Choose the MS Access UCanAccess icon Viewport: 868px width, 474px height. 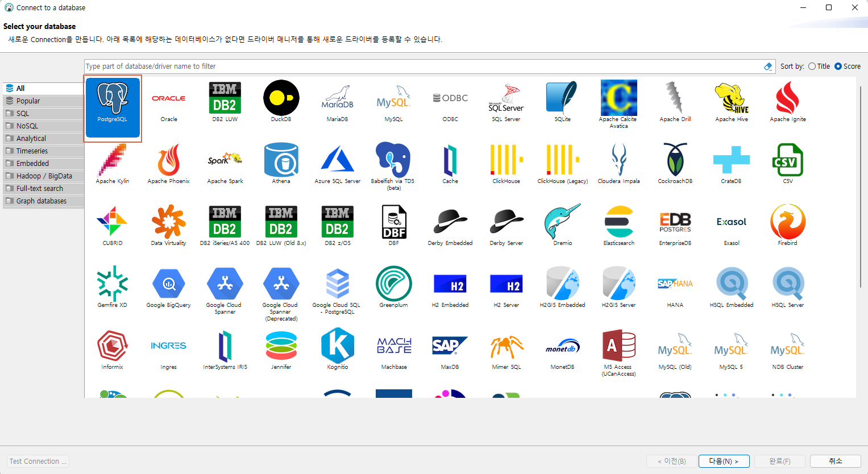[x=619, y=352]
